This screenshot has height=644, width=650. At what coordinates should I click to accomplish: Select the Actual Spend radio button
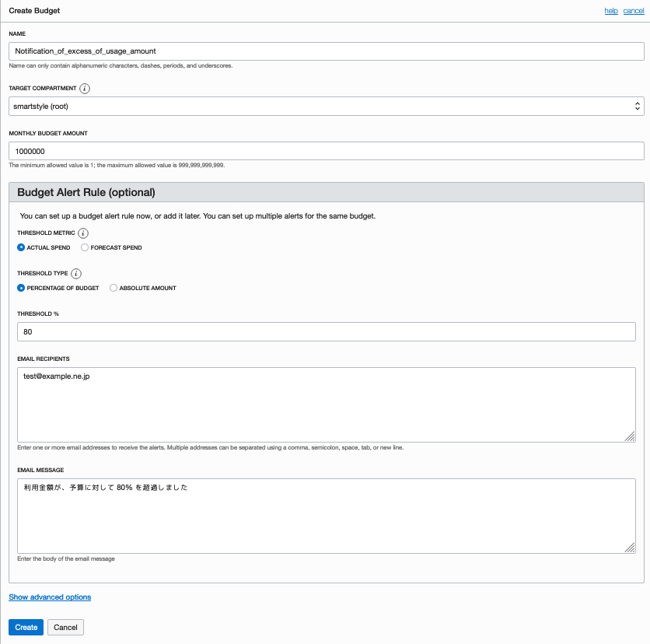[21, 247]
